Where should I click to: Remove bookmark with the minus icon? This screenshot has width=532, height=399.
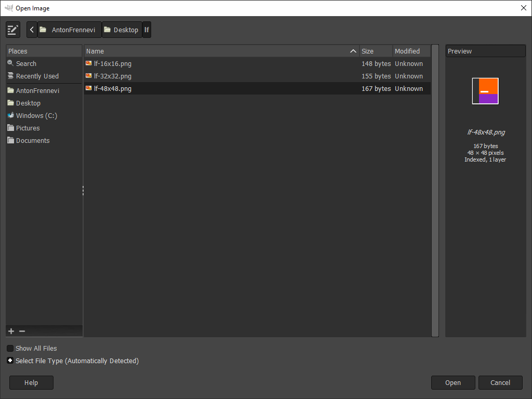coord(22,331)
